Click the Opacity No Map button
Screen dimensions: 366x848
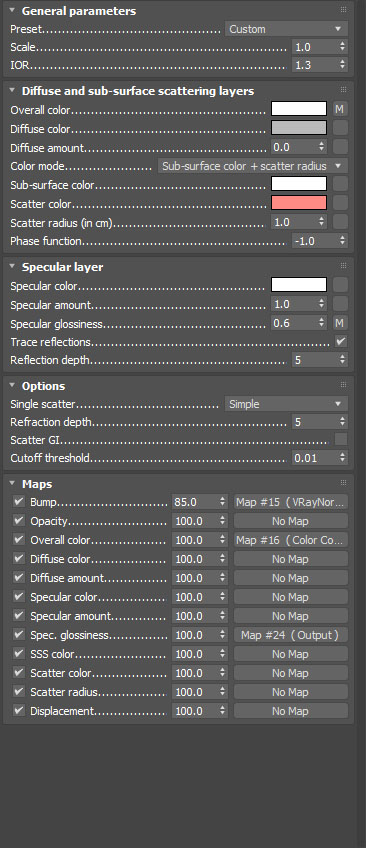[290, 521]
